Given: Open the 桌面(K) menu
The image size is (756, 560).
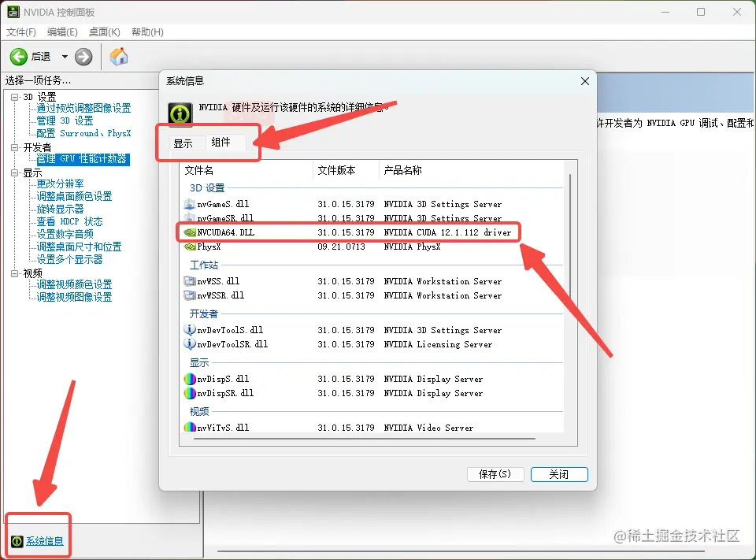Looking at the screenshot, I should [x=104, y=32].
